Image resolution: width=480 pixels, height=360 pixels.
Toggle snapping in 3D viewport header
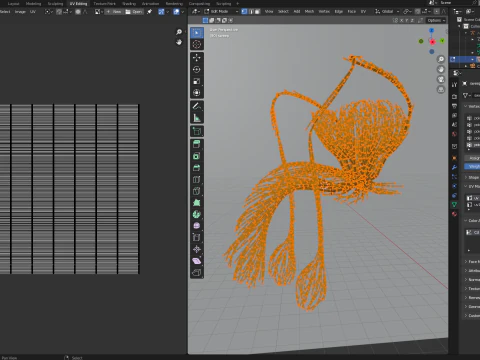pyautogui.click(x=418, y=12)
